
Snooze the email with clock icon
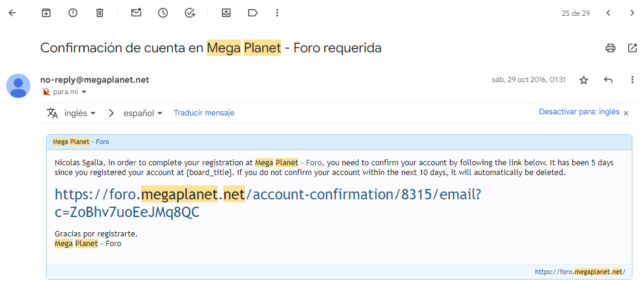(x=163, y=13)
